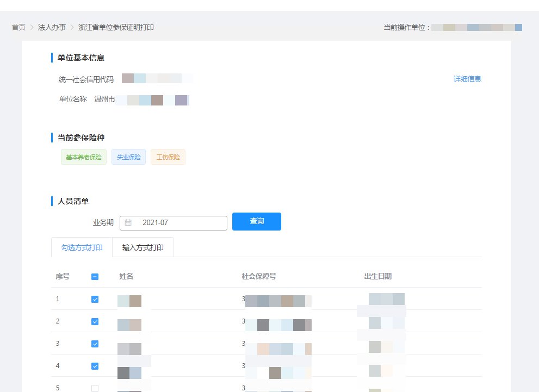Click the 失业保险 tag

pos(128,157)
